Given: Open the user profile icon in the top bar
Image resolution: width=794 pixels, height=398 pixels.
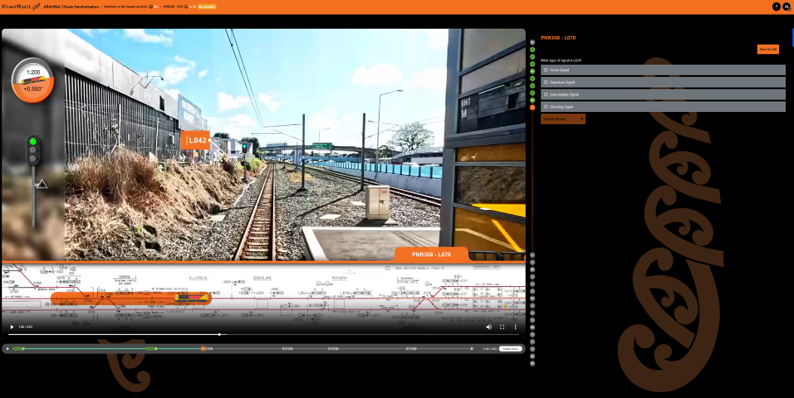Looking at the screenshot, I should (x=787, y=7).
